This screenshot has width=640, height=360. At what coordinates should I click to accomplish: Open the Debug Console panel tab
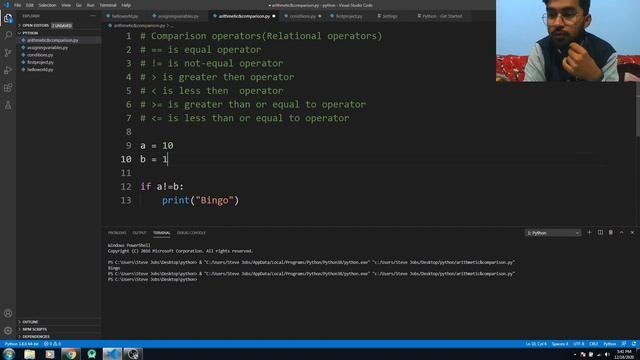click(191, 233)
